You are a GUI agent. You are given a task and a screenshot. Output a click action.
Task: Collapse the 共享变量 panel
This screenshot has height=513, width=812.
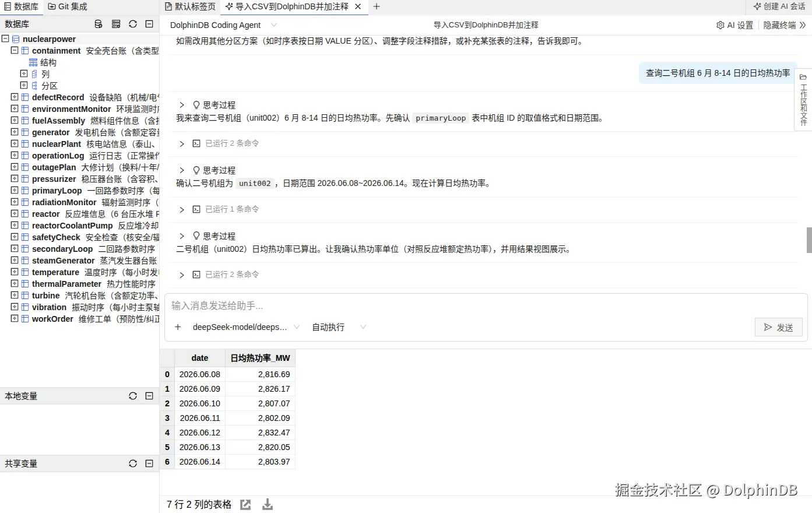tap(149, 463)
